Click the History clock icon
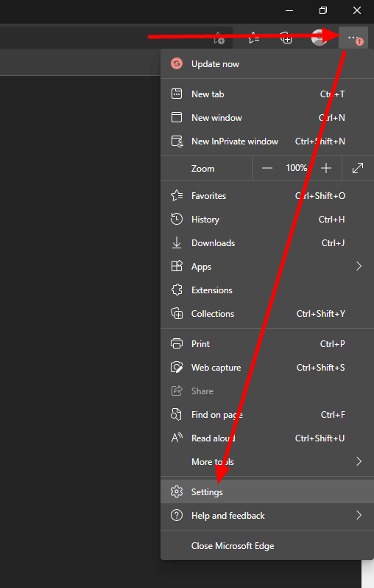The height and width of the screenshot is (588, 374). [177, 219]
